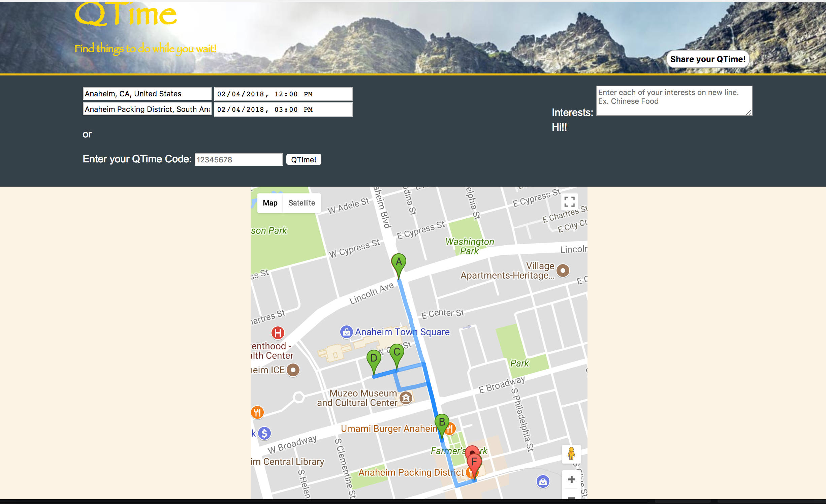Click map marker A on Lincoln Ave
Image resolution: width=826 pixels, height=504 pixels.
[x=399, y=263]
